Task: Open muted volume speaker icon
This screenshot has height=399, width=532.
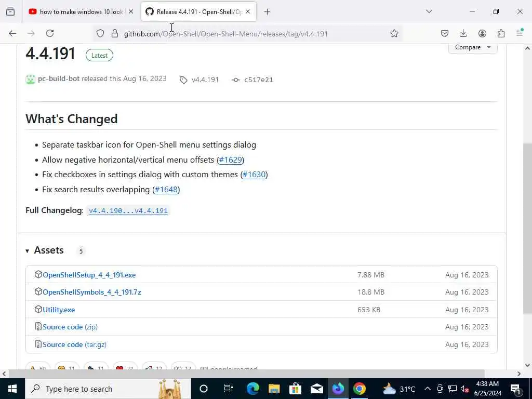Action: 465,389
